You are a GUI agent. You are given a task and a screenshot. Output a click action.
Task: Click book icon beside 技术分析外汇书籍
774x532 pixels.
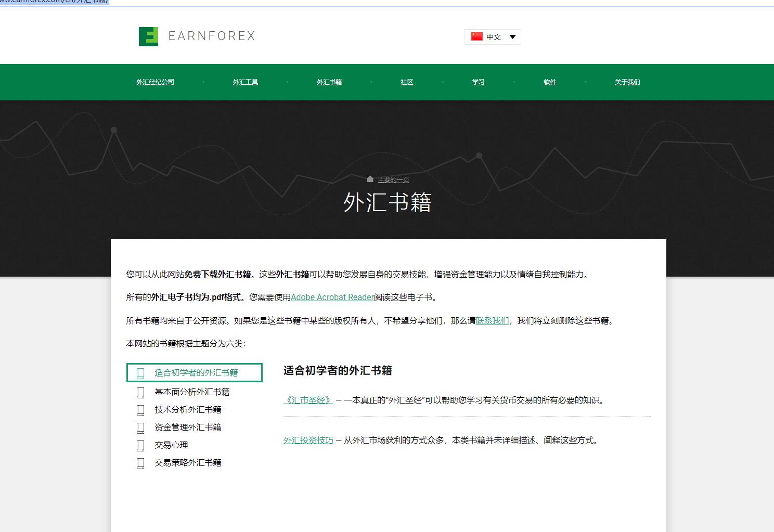coord(140,410)
